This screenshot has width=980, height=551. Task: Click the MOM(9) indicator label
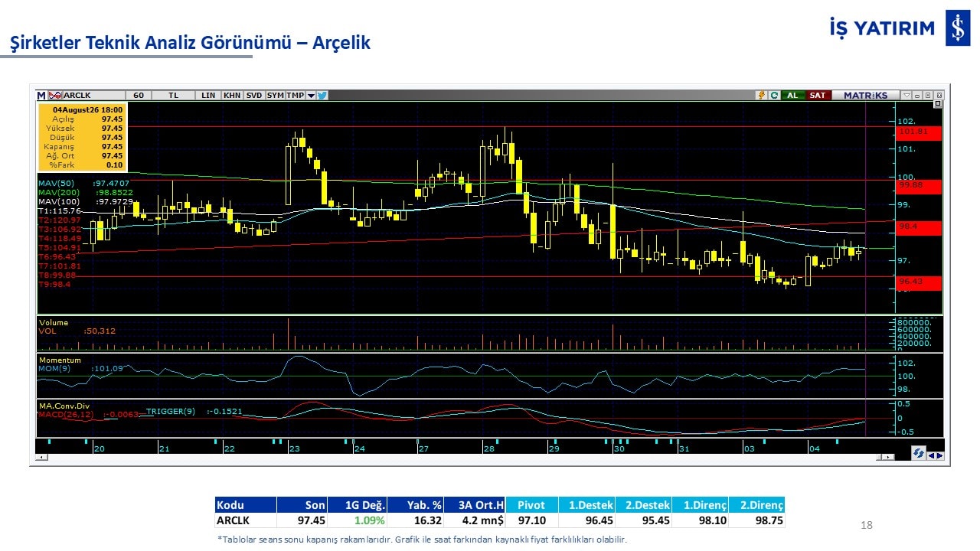[53, 369]
